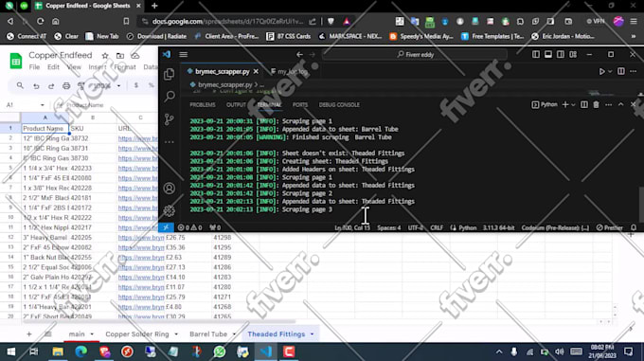Viewport: 644px width, 361px height.
Task: Toggle the VS Code secondary sidebar layout
Action: click(561, 54)
